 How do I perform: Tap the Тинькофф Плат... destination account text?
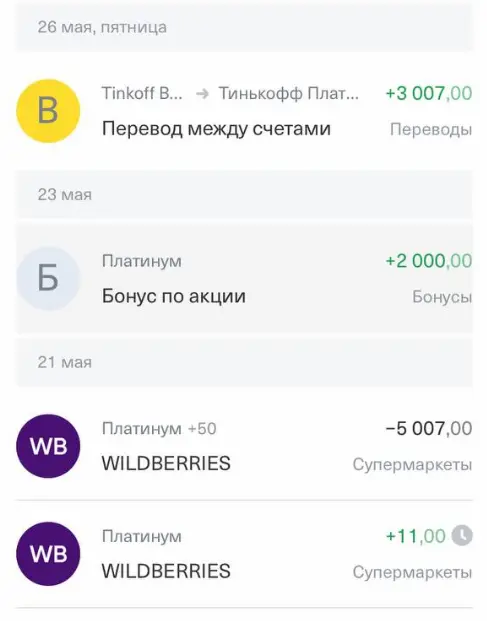click(x=289, y=94)
